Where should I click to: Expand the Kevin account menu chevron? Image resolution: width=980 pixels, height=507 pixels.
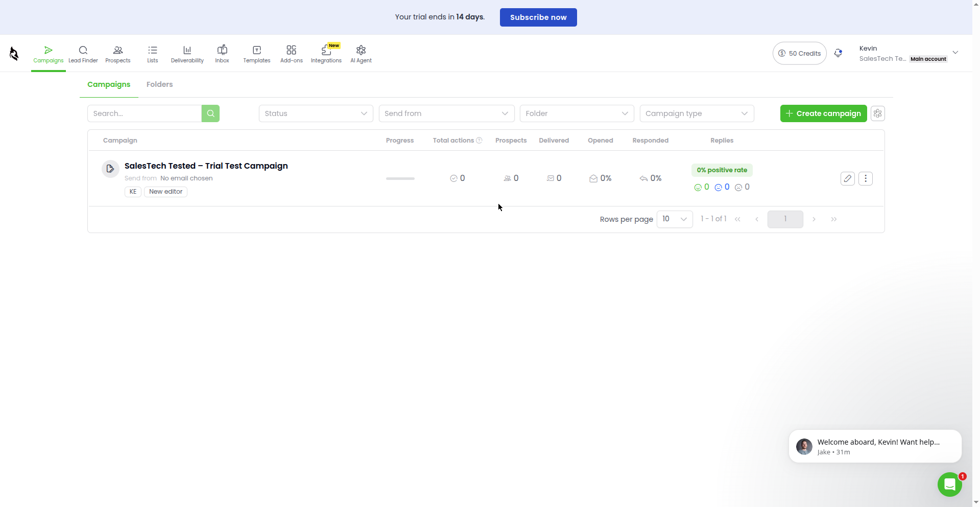pos(955,52)
